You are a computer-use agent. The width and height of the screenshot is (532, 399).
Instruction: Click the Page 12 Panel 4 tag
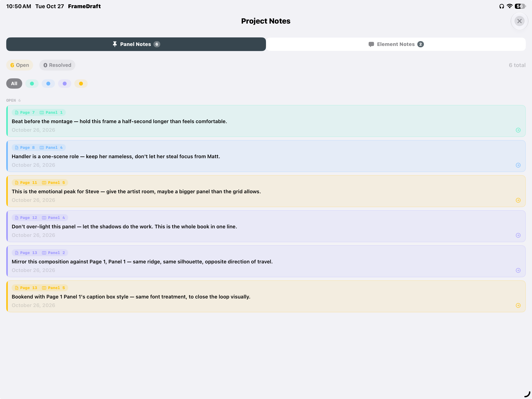click(x=40, y=218)
